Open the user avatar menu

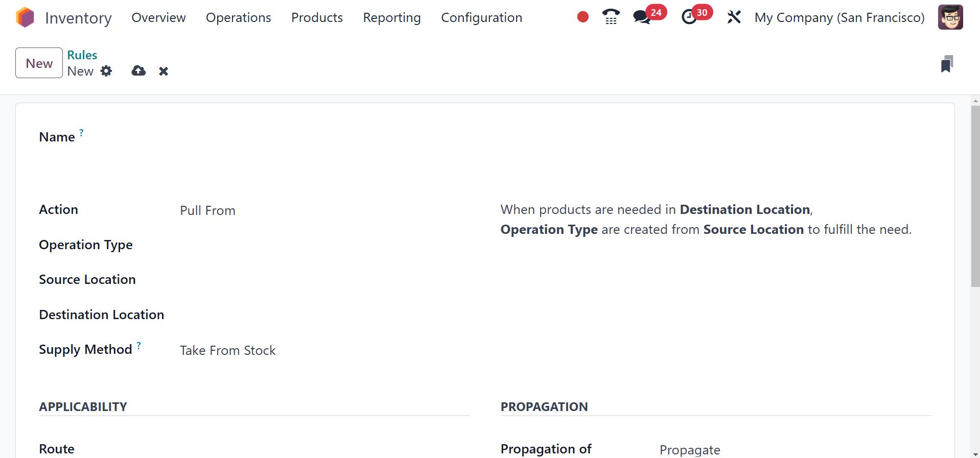tap(950, 17)
